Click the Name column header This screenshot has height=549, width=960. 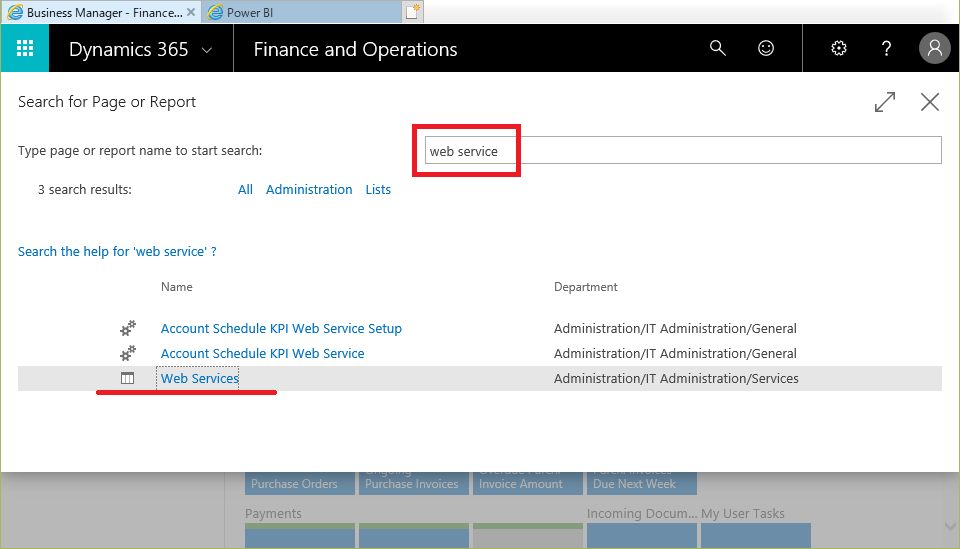pos(176,287)
